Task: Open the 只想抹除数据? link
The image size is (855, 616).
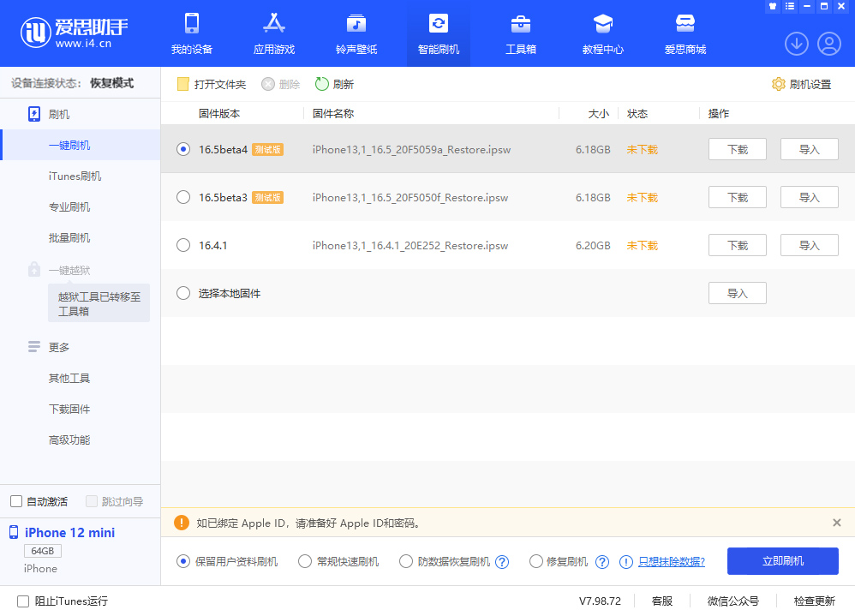Action: 672,561
